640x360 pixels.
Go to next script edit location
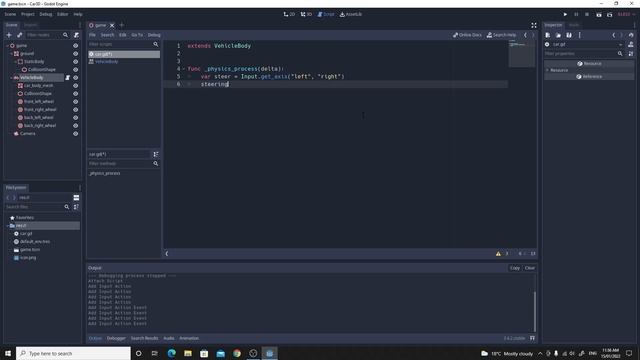click(533, 35)
